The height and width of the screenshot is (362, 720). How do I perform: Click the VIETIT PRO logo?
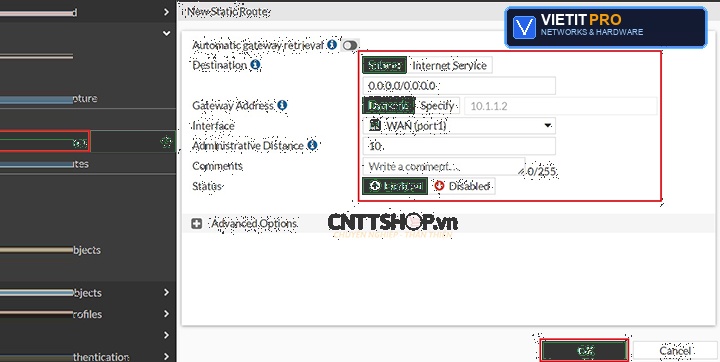pyautogui.click(x=606, y=27)
